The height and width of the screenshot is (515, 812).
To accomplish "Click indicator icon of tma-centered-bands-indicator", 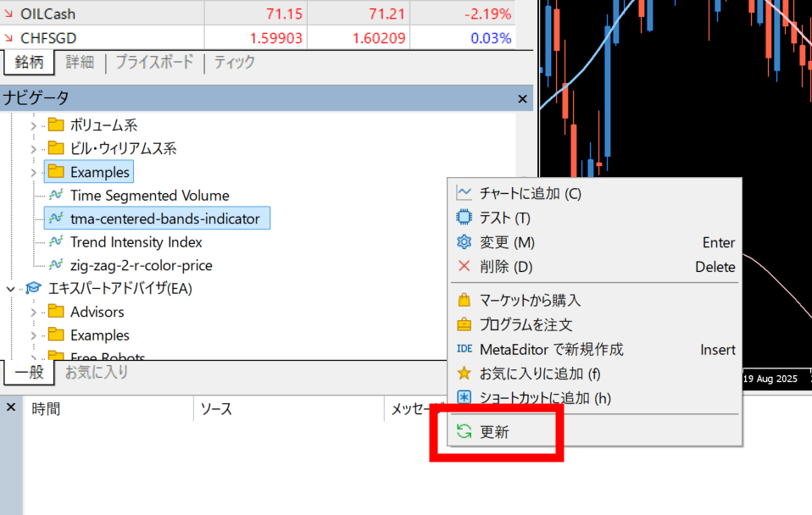I will 56,219.
